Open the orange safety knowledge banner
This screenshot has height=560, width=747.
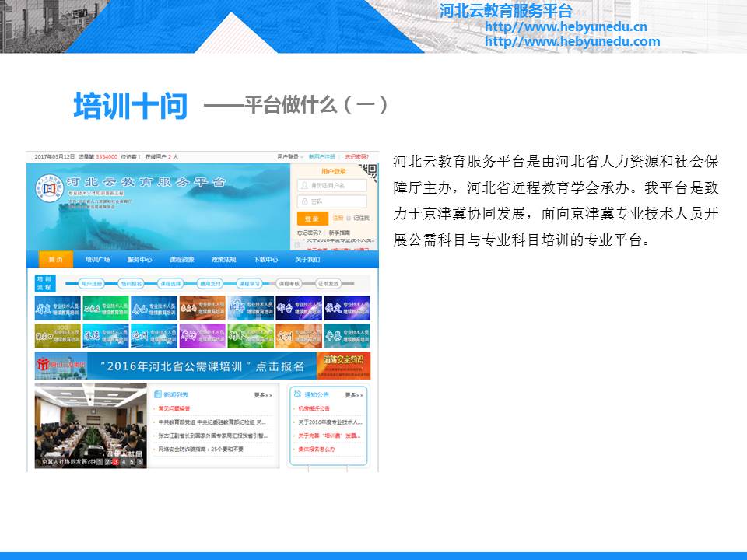343,366
